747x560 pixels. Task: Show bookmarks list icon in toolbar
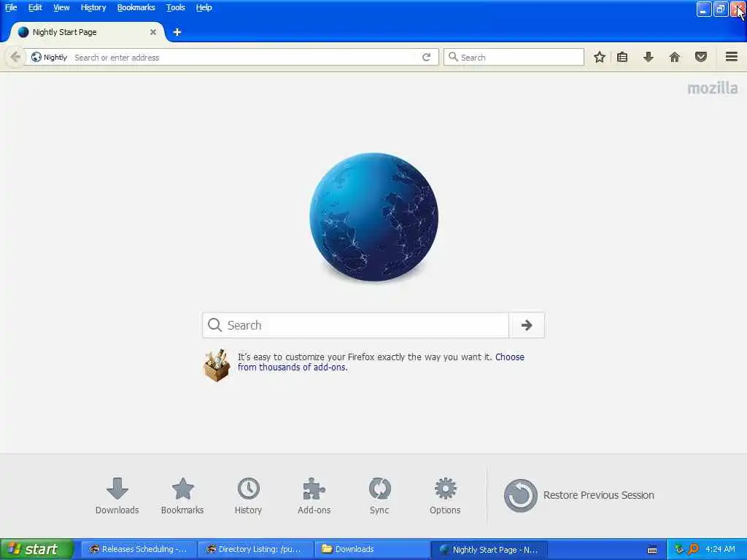pyautogui.click(x=622, y=57)
